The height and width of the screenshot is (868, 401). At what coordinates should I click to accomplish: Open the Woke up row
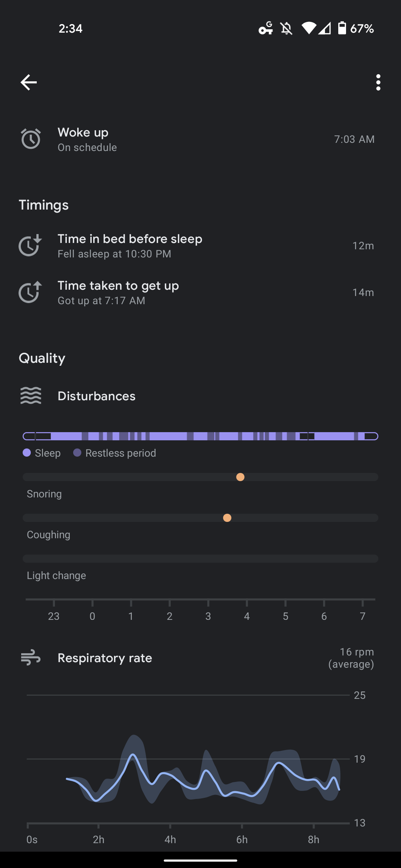200,139
